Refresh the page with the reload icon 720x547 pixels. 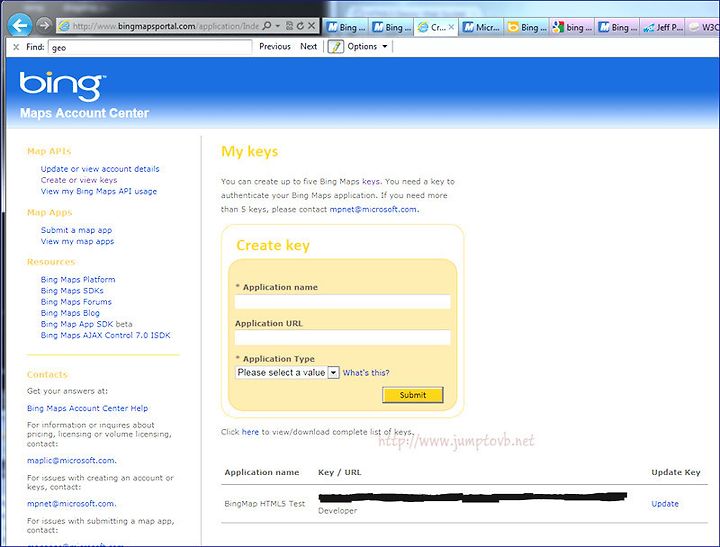(300, 26)
